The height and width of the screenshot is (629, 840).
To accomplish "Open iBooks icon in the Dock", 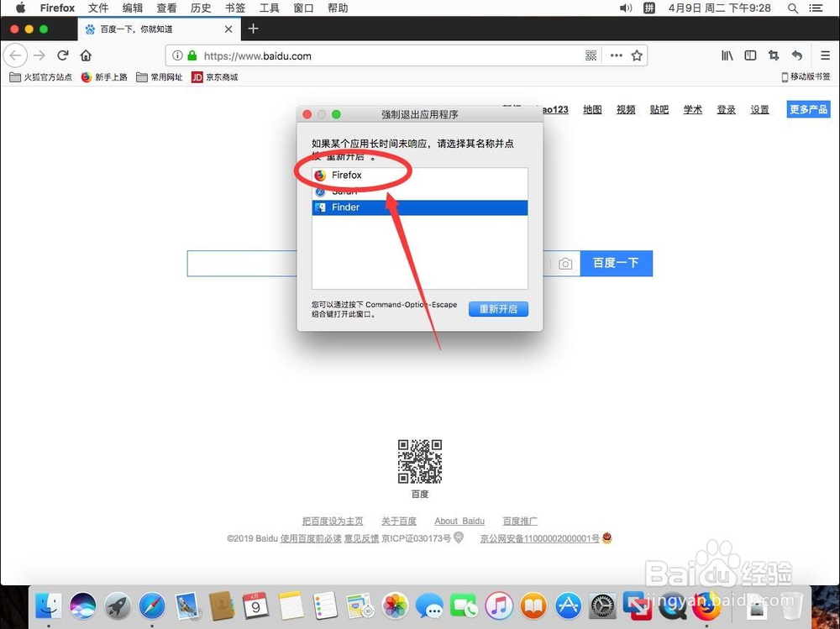I will 533,606.
